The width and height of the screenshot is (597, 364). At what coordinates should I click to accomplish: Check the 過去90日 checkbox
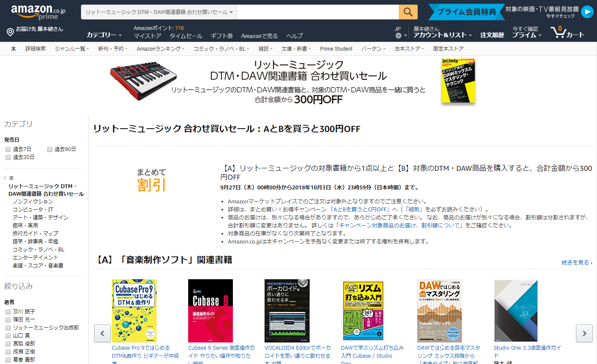(50, 149)
